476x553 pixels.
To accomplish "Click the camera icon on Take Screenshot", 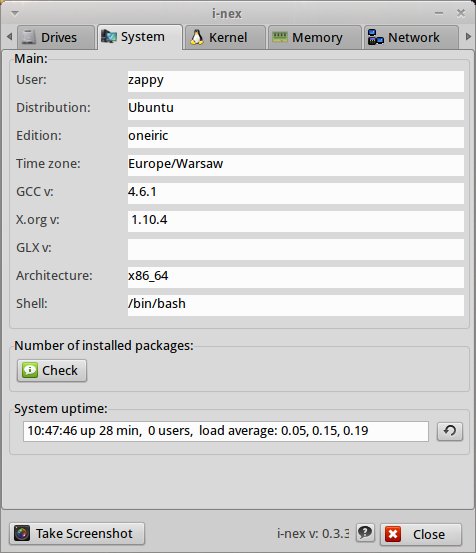I will (x=22, y=533).
